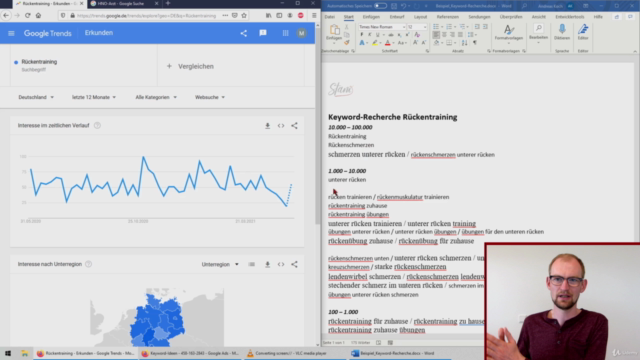The image size is (640, 360).
Task: Open the feedback icon in Google Trends header
Action: [x=263, y=33]
